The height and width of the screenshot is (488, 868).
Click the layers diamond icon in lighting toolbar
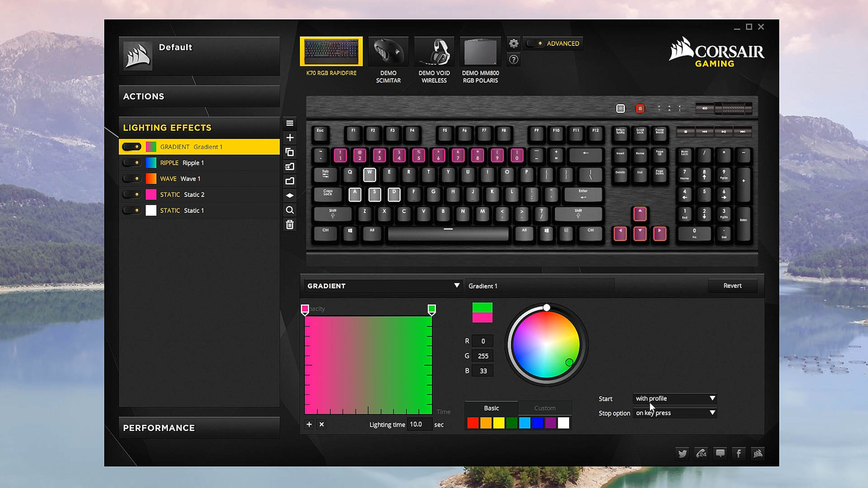(290, 195)
